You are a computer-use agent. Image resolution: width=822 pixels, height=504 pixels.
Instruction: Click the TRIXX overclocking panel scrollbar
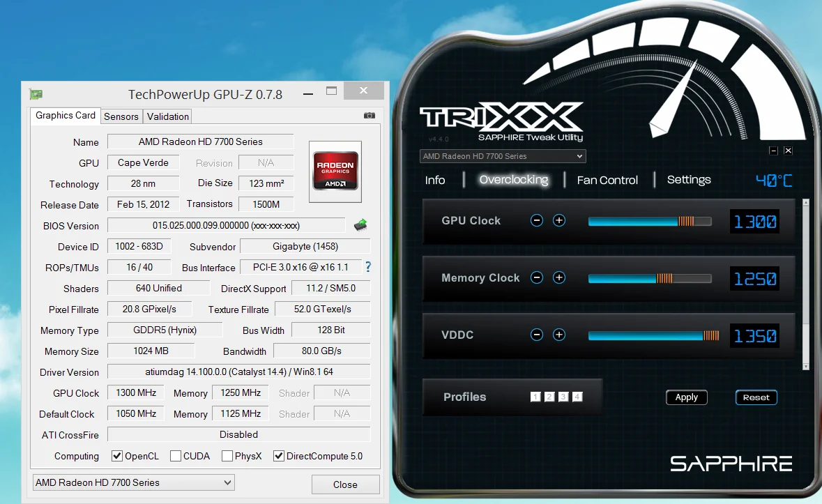(806, 284)
